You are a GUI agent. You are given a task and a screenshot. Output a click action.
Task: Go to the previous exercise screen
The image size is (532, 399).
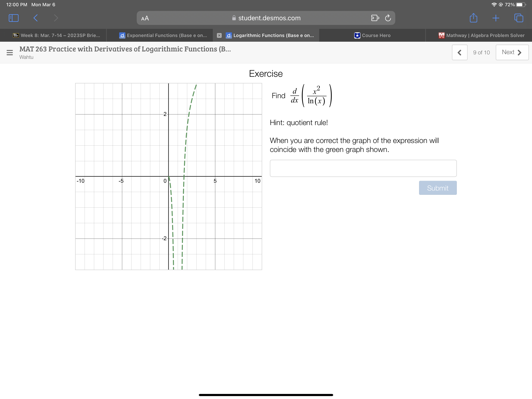pyautogui.click(x=460, y=52)
